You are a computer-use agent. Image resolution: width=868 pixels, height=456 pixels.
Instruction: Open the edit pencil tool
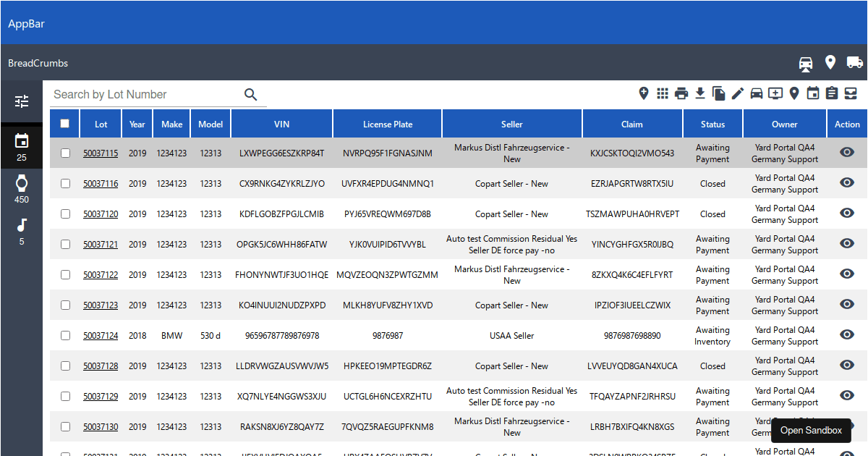[738, 94]
